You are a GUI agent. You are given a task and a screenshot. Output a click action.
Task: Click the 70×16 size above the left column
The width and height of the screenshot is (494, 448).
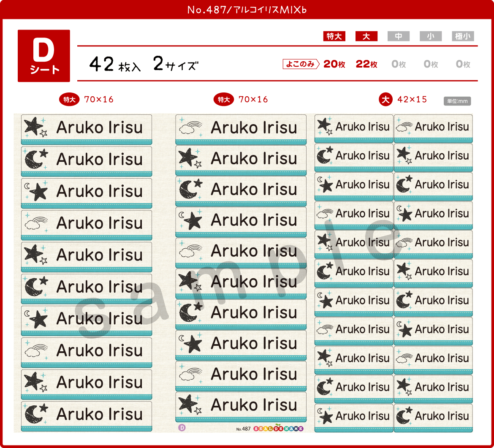click(x=99, y=100)
